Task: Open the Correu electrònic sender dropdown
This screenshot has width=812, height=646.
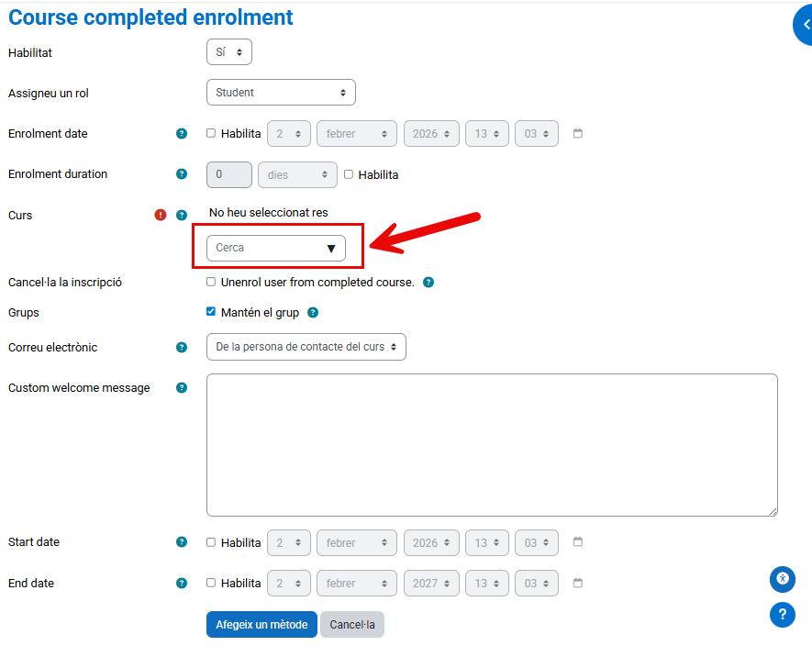Action: [x=306, y=347]
